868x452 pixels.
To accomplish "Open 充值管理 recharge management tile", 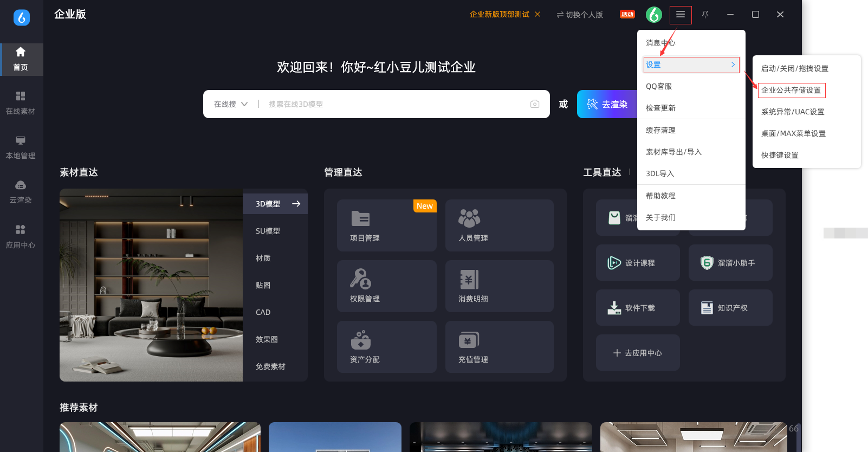I will point(500,347).
